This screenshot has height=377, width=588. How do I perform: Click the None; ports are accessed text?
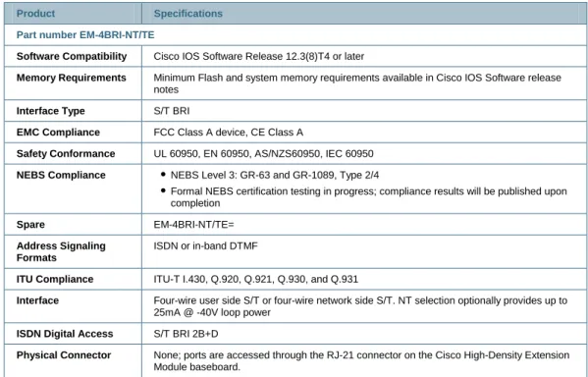point(361,360)
